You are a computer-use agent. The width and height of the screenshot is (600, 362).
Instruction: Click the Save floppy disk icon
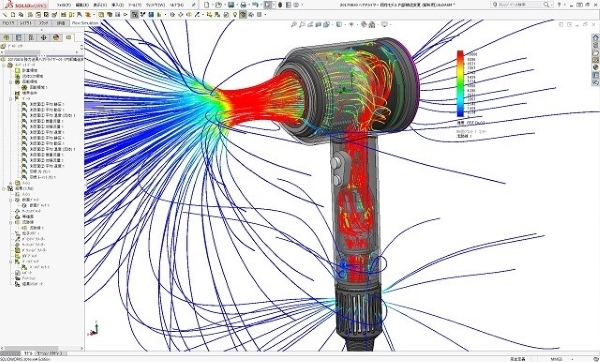pyautogui.click(x=231, y=5)
